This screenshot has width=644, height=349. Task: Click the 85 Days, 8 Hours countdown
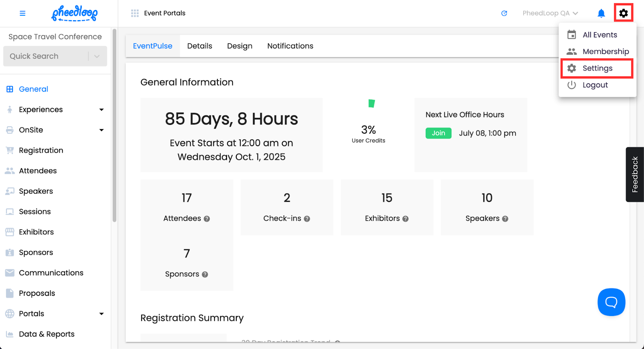click(231, 119)
